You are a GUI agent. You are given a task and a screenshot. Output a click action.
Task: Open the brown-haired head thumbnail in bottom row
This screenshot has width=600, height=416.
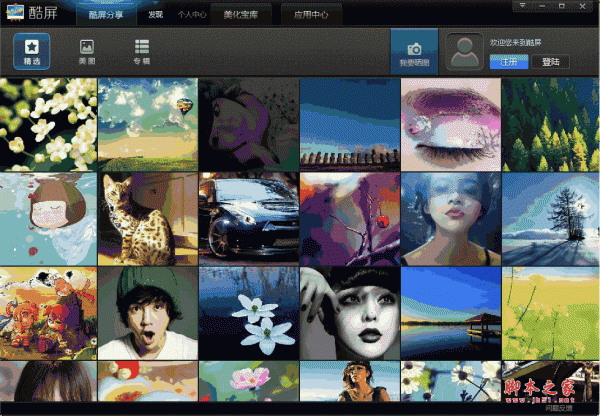(48, 381)
